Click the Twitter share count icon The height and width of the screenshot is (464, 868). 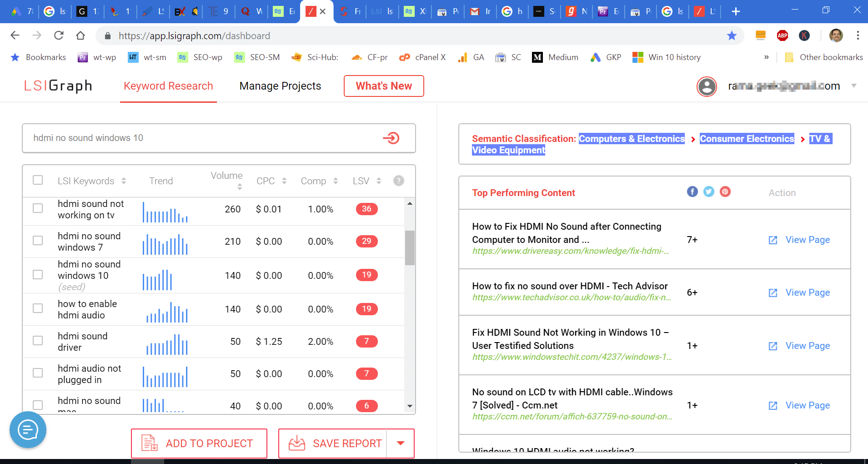coord(708,192)
